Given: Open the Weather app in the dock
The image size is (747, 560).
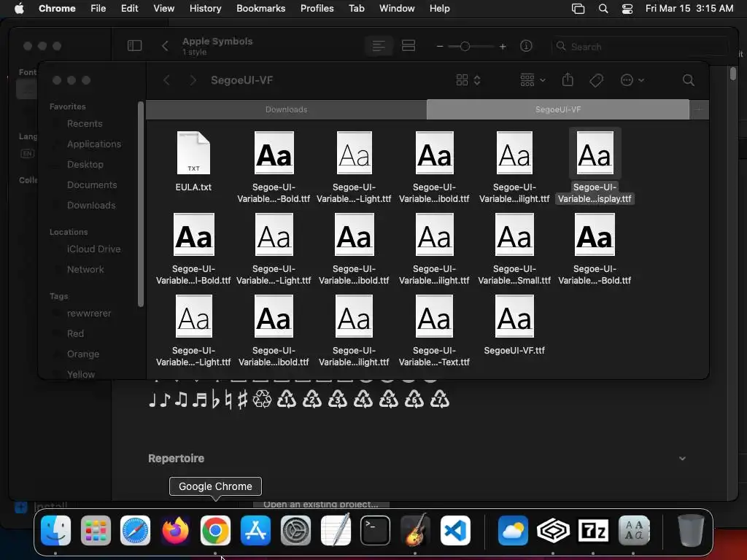Looking at the screenshot, I should [x=513, y=531].
